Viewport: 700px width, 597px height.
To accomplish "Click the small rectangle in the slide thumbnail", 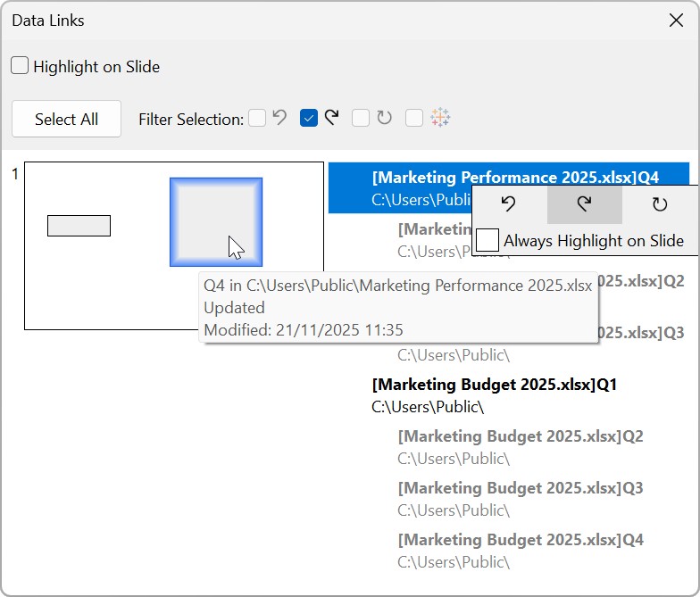I will click(79, 226).
